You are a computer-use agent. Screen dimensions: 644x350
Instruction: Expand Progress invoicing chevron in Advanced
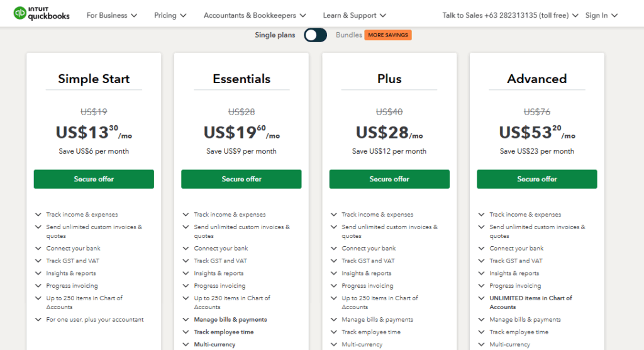pyautogui.click(x=482, y=286)
